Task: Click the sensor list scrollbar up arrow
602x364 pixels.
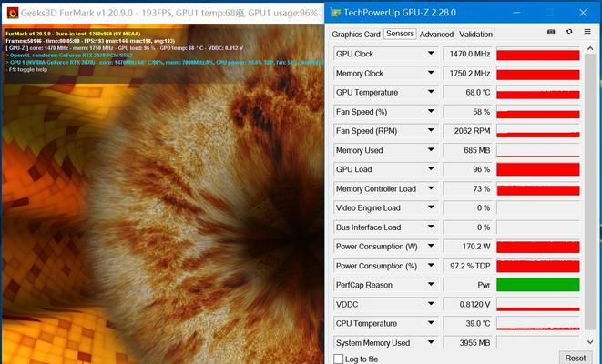Action: pos(590,48)
